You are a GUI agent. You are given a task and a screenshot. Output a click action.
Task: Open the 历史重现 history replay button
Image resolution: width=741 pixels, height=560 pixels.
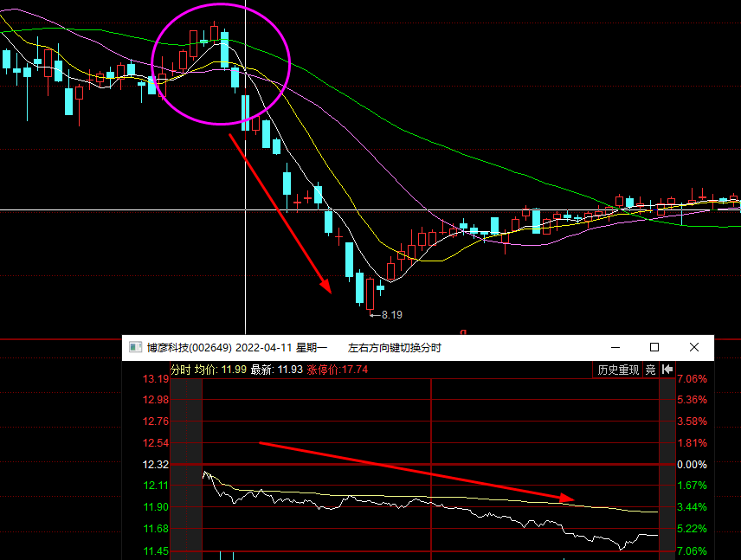coord(618,370)
